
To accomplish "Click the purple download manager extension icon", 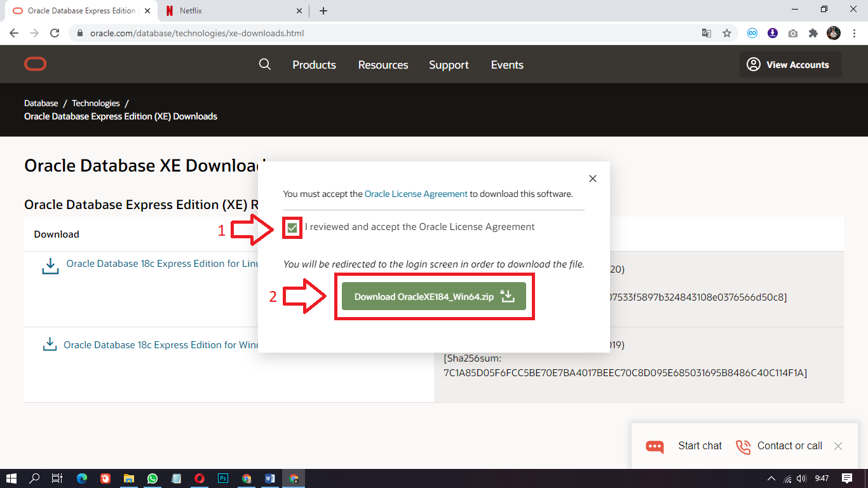I will click(x=773, y=32).
